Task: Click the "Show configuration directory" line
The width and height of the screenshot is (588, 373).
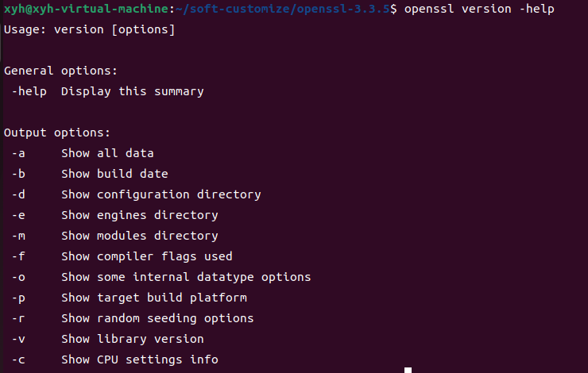Action: [x=161, y=194]
